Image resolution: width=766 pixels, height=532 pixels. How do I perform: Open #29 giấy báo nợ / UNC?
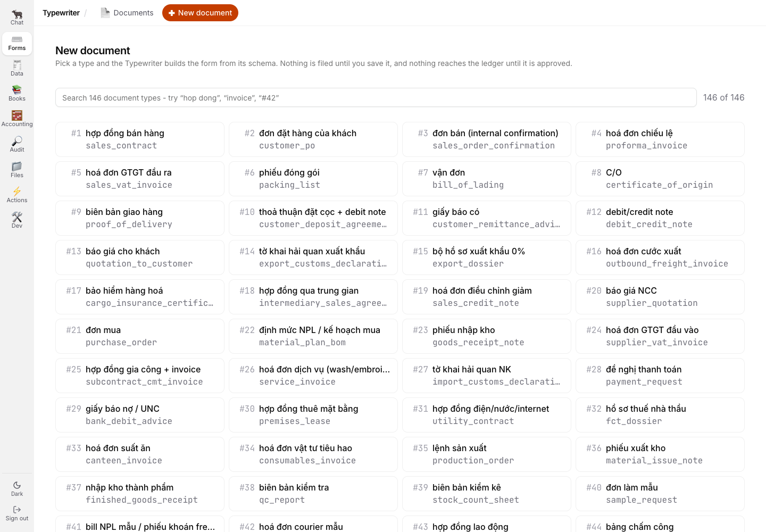click(x=140, y=415)
